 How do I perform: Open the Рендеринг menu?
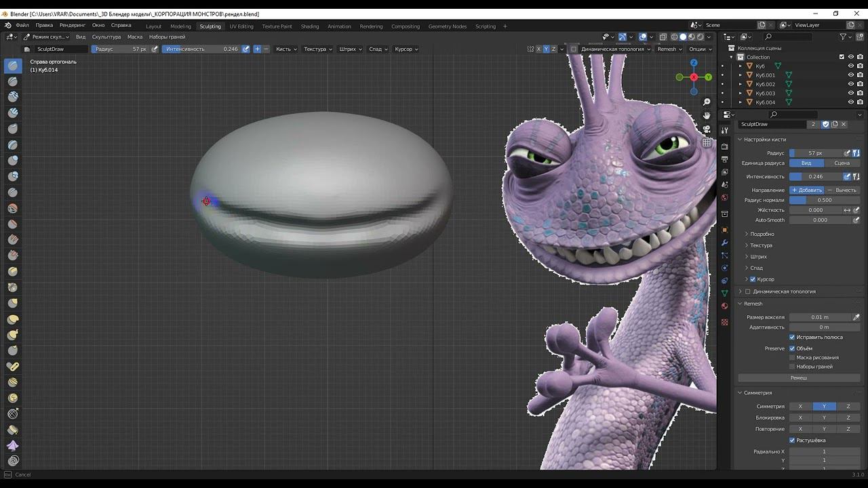click(72, 25)
